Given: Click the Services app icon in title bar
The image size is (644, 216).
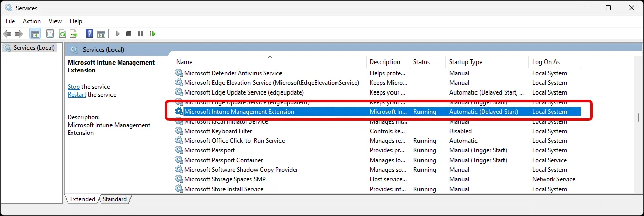Looking at the screenshot, I should pos(9,8).
